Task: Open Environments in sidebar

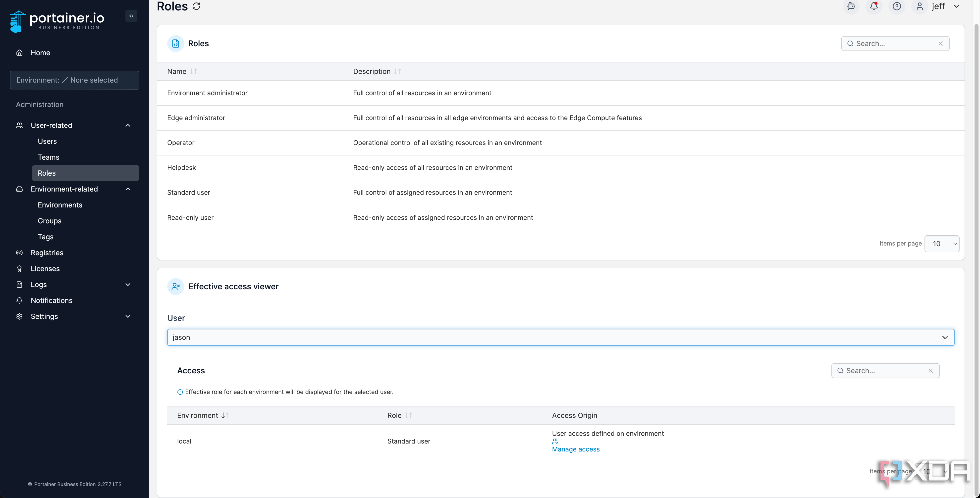Action: pyautogui.click(x=60, y=205)
